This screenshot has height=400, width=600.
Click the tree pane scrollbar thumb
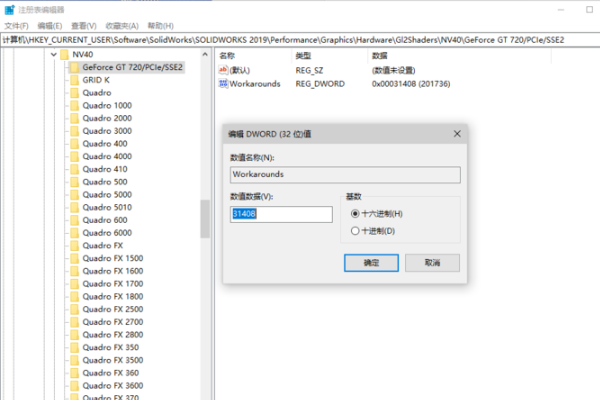[205, 219]
